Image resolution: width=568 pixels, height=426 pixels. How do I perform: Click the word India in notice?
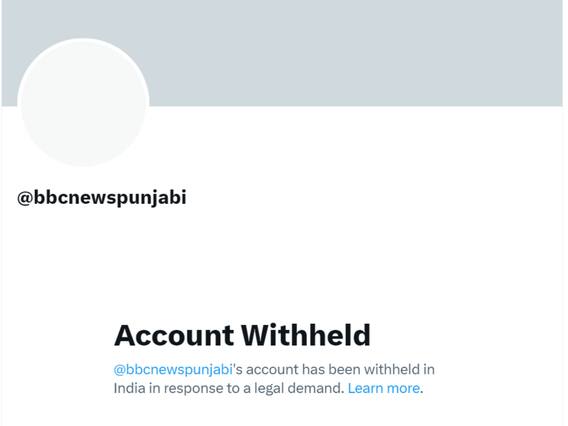(126, 388)
